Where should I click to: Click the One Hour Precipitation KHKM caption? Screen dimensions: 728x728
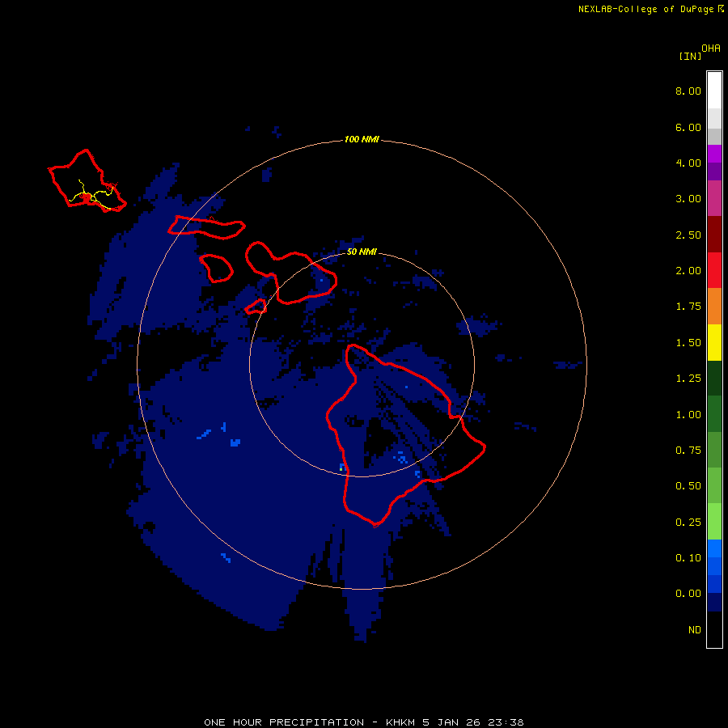click(364, 722)
